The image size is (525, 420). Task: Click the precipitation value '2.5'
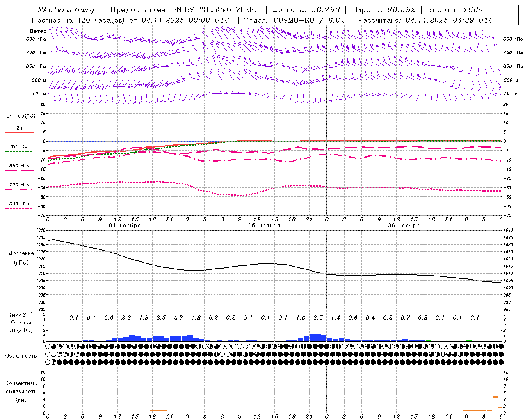161,317
